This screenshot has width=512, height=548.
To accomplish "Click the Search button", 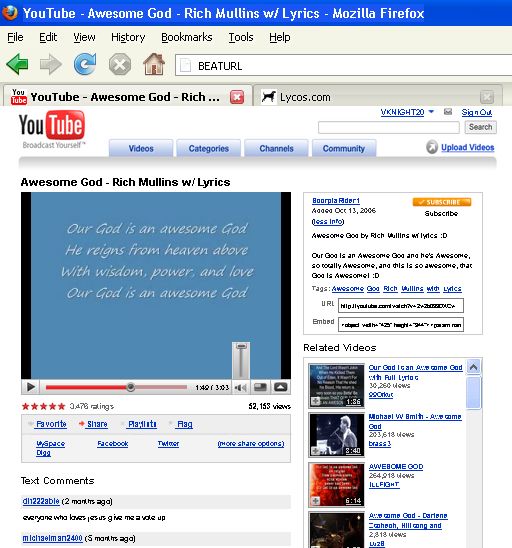I will coord(481,127).
